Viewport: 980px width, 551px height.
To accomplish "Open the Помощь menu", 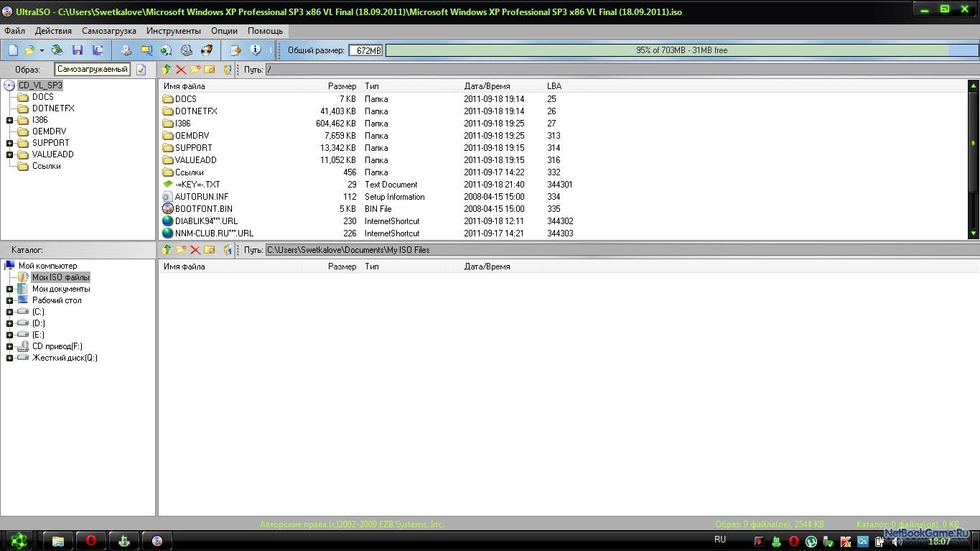I will click(x=266, y=31).
